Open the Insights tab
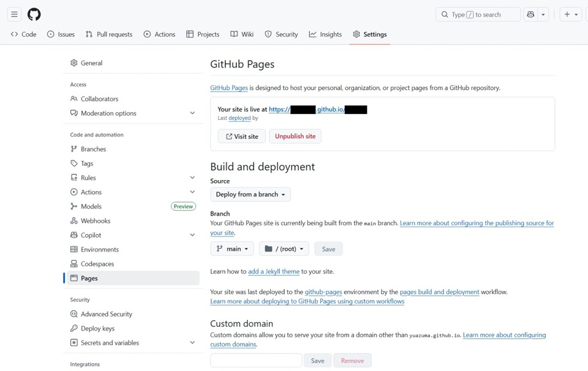The width and height of the screenshot is (588, 371). [325, 34]
